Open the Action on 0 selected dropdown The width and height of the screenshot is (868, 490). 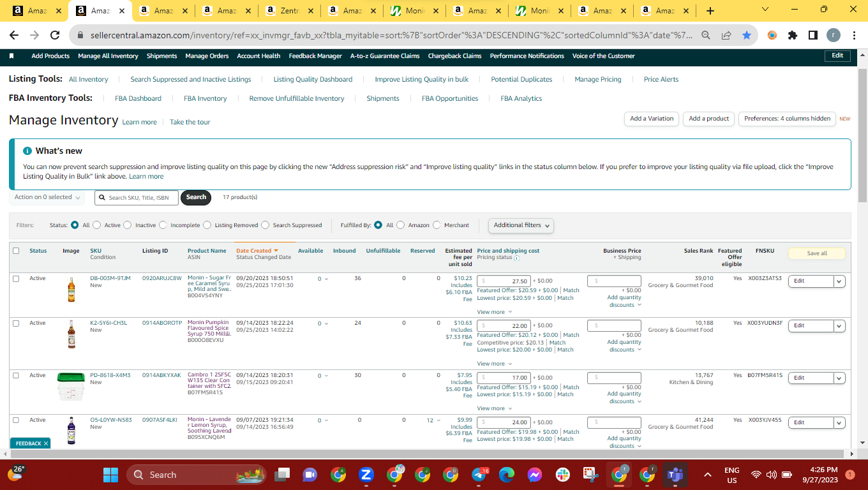point(47,198)
